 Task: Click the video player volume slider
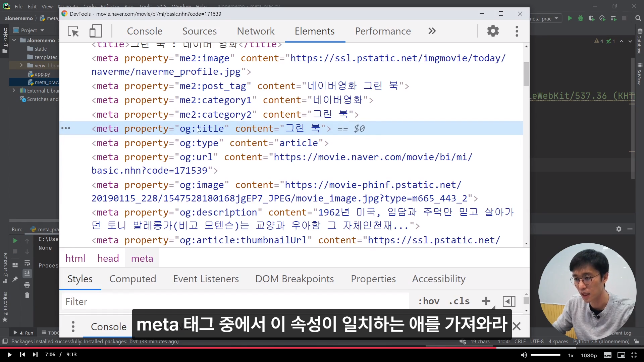[x=545, y=355]
